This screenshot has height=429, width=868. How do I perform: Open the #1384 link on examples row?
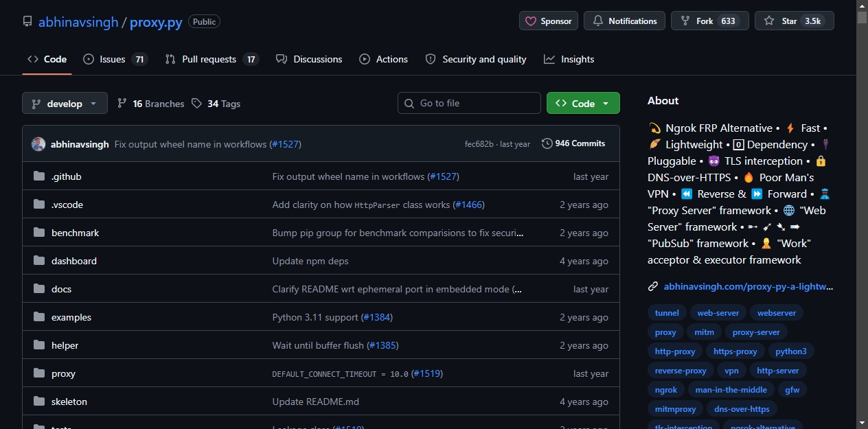(377, 317)
